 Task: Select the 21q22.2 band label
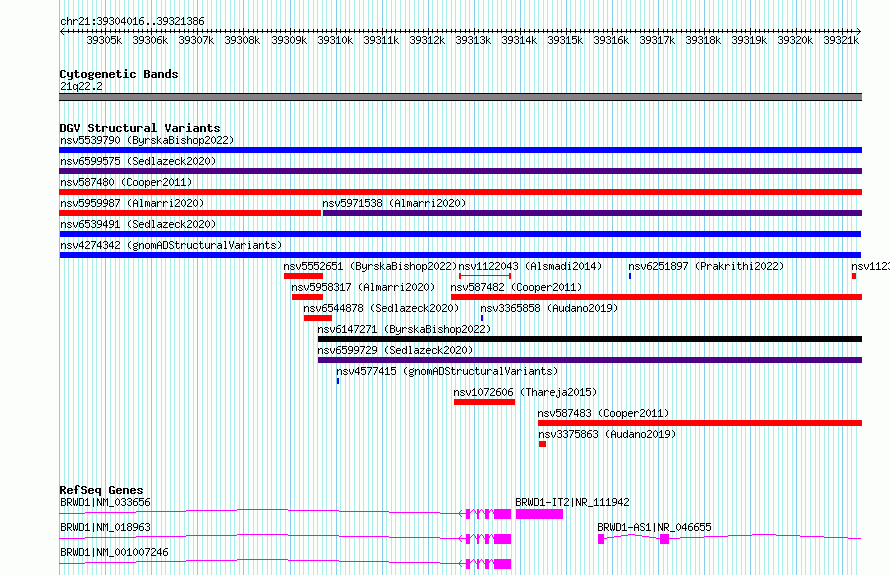[x=81, y=86]
